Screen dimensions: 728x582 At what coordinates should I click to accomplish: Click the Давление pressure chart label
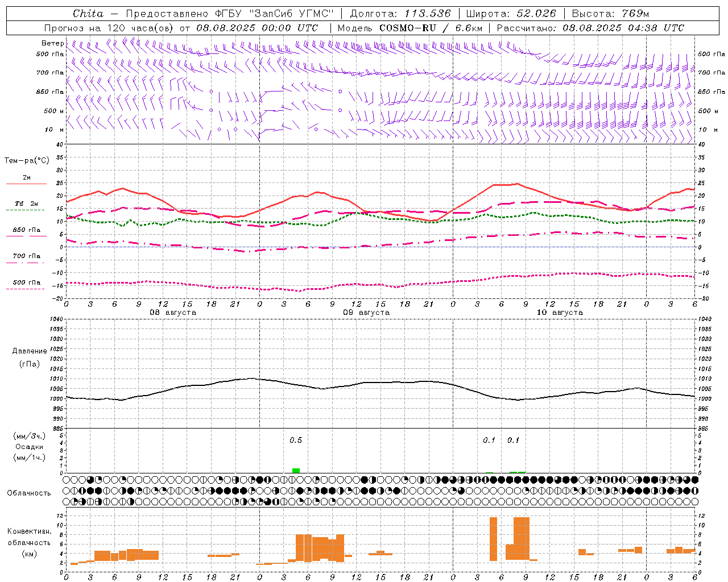click(30, 351)
